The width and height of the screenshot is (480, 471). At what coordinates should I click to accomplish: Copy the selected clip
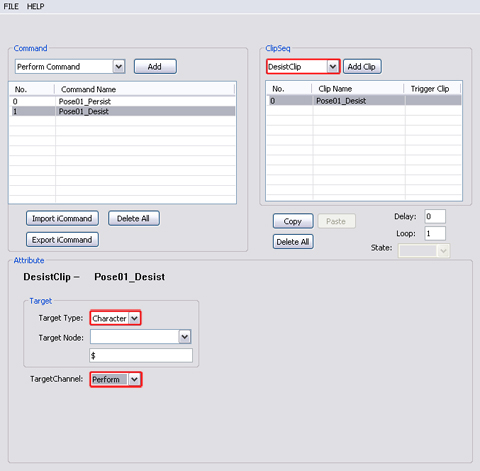293,221
